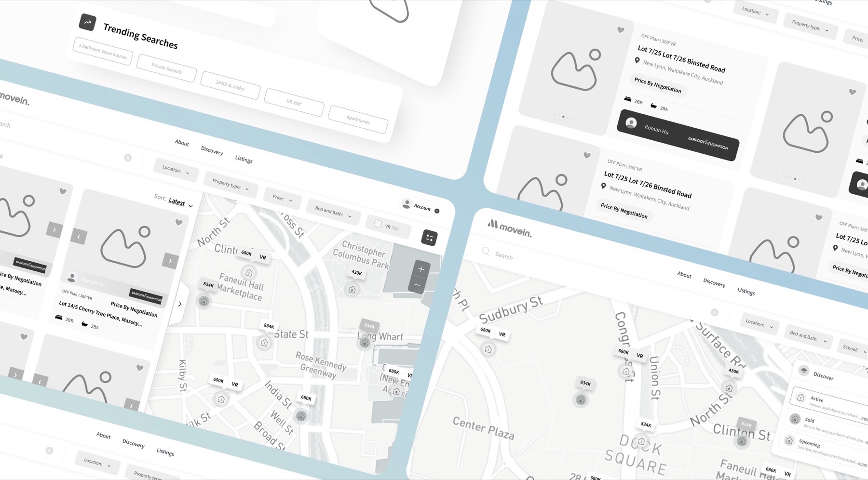Click the Trending Searches arrow icon
Image resolution: width=868 pixels, height=480 pixels.
(x=87, y=22)
